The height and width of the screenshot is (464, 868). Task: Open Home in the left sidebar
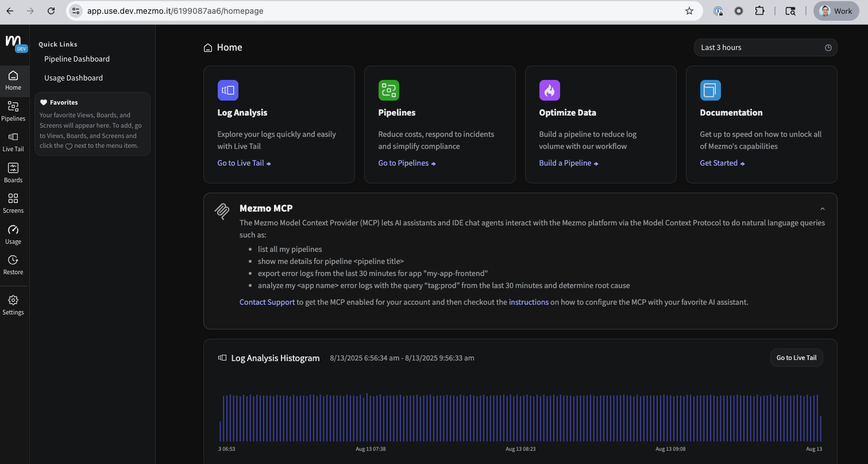pos(13,80)
